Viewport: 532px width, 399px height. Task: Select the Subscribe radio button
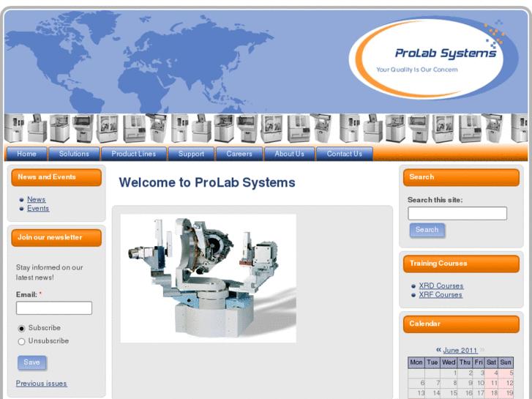coord(21,329)
